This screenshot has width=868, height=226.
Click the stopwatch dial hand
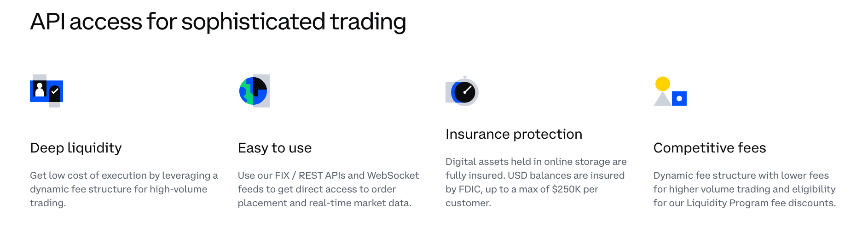coord(467,90)
